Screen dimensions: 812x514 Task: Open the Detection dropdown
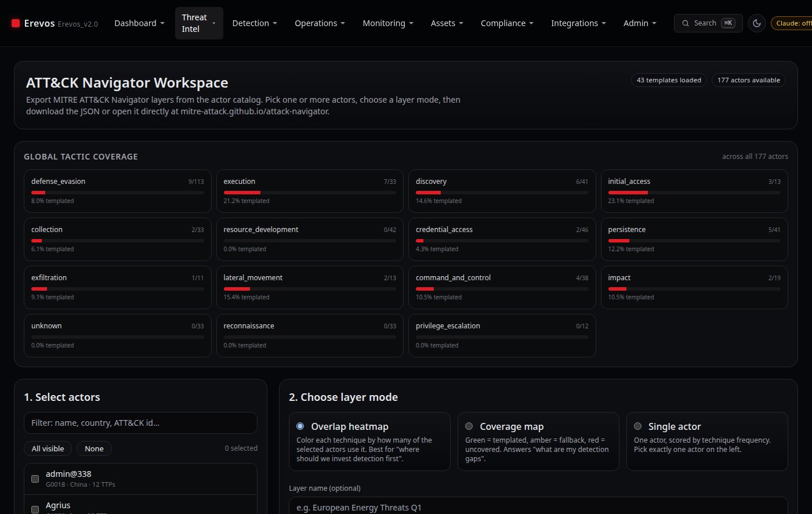255,23
